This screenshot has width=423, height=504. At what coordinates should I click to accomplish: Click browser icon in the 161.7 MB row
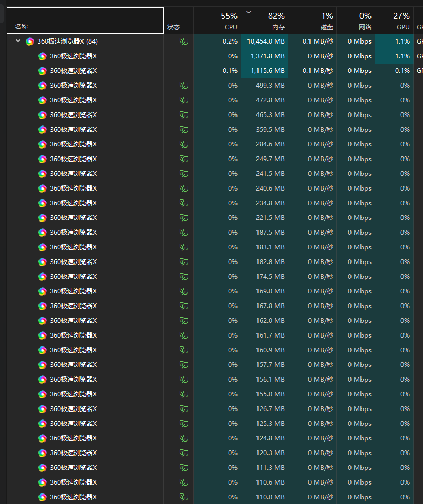point(43,335)
